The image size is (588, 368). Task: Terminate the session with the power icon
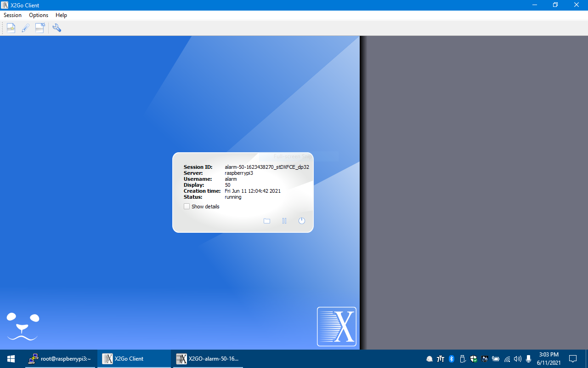tap(302, 221)
